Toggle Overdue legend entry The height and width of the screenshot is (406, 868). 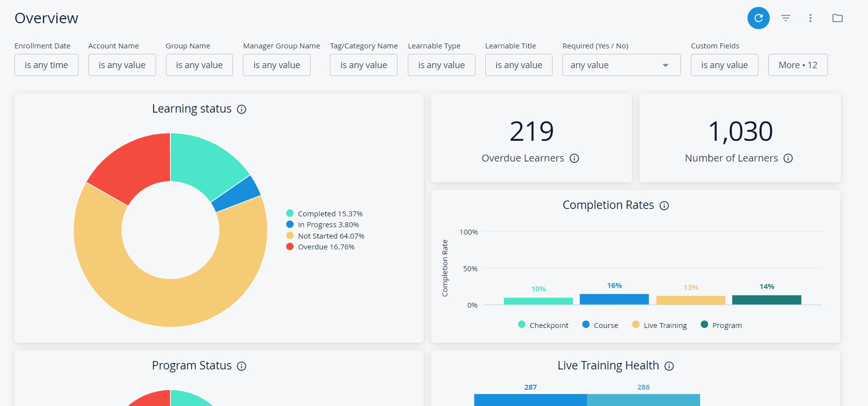click(320, 246)
